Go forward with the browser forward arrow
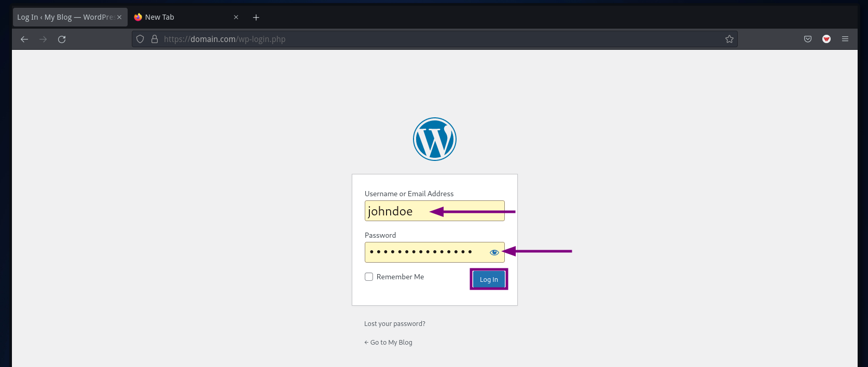The image size is (868, 367). tap(43, 39)
